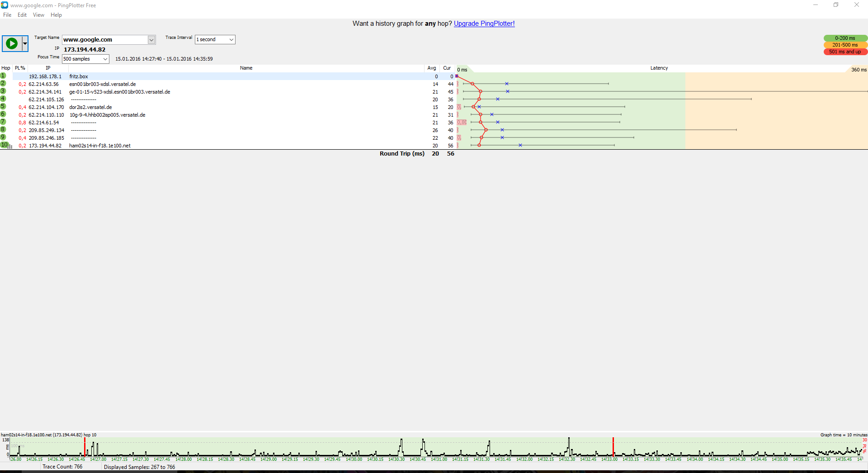Select esn001ibr003-xdsl.versatel.de row name
This screenshot has width=868, height=473.
(x=103, y=84)
